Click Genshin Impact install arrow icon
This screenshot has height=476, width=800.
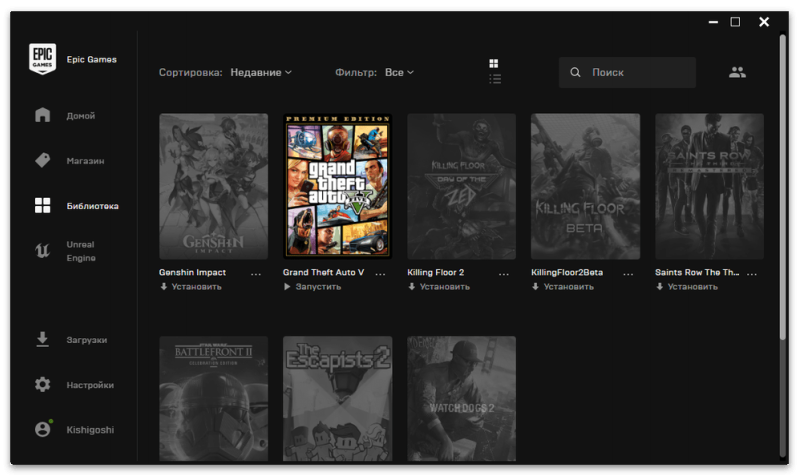(x=164, y=287)
